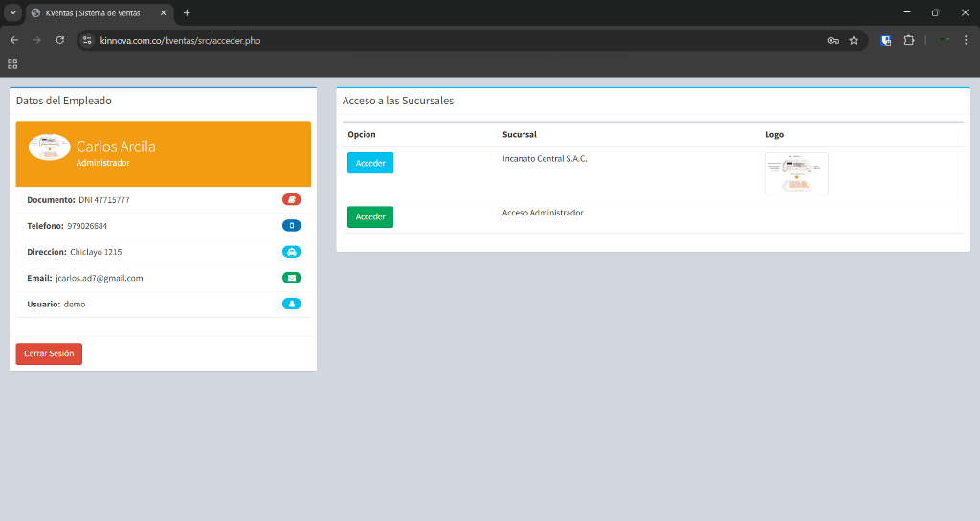This screenshot has width=980, height=521.
Task: Click the Usuario demo row
Action: click(x=163, y=304)
